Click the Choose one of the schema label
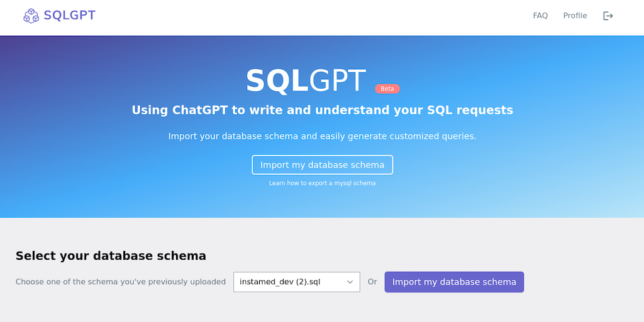 (121, 282)
